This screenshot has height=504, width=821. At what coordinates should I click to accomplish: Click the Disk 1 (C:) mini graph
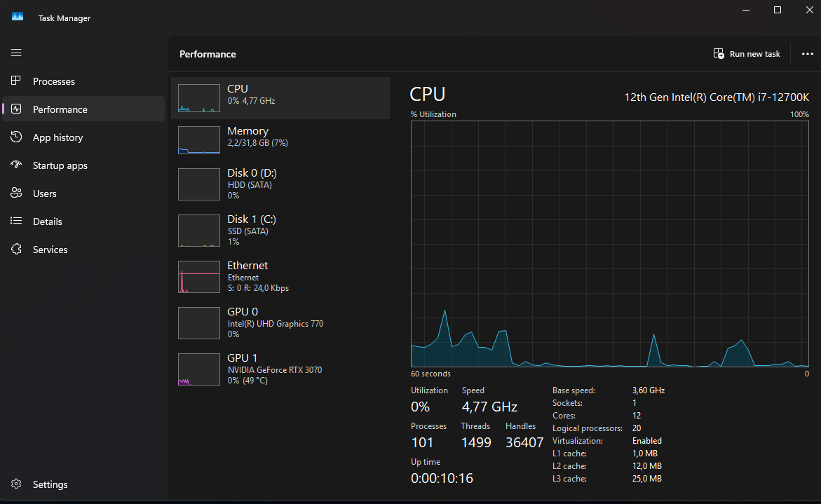[199, 231]
